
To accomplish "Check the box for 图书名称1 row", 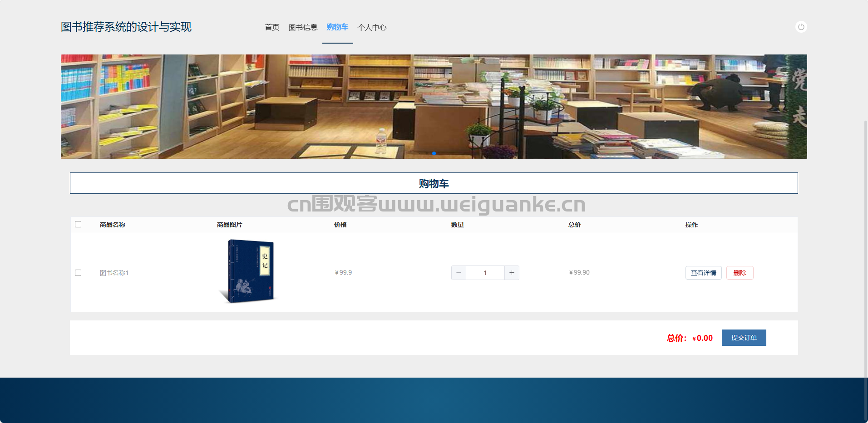I will [x=78, y=273].
